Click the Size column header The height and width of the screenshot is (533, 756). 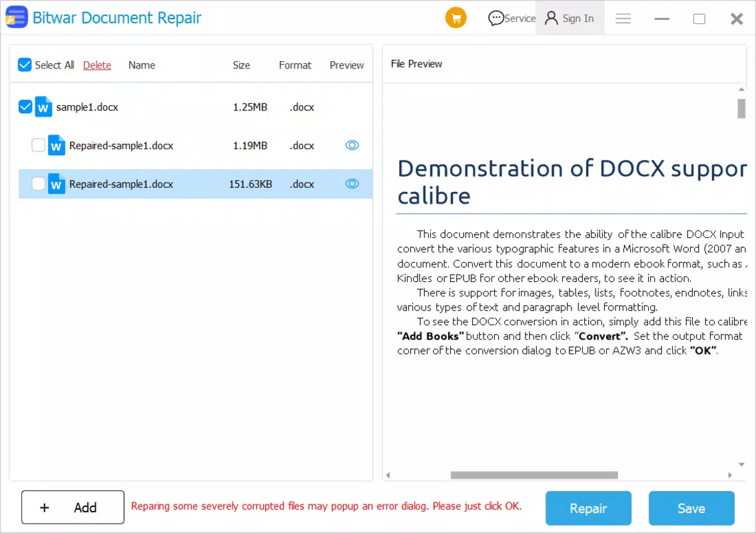(x=241, y=65)
